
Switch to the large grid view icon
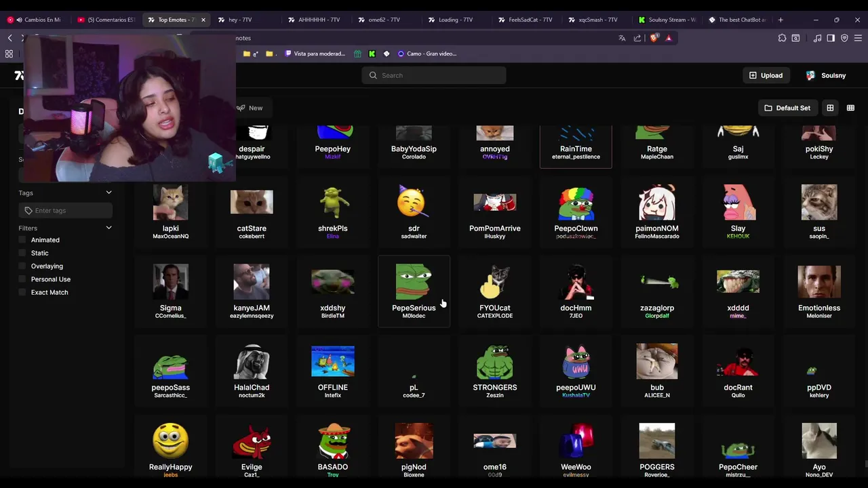pyautogui.click(x=830, y=108)
